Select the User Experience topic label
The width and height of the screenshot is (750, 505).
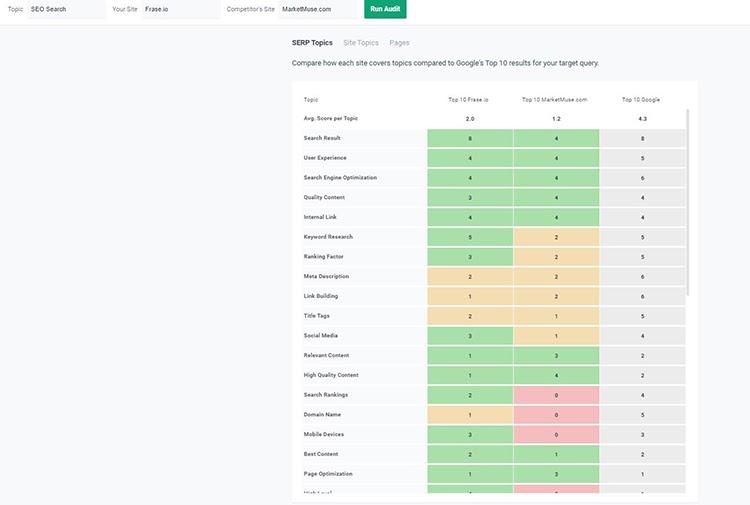(325, 158)
